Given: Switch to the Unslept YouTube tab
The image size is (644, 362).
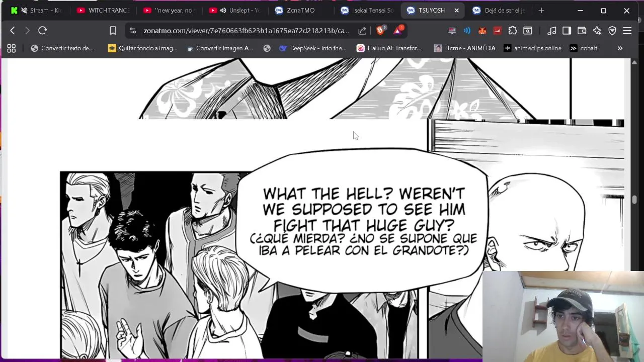Looking at the screenshot, I should [x=235, y=11].
